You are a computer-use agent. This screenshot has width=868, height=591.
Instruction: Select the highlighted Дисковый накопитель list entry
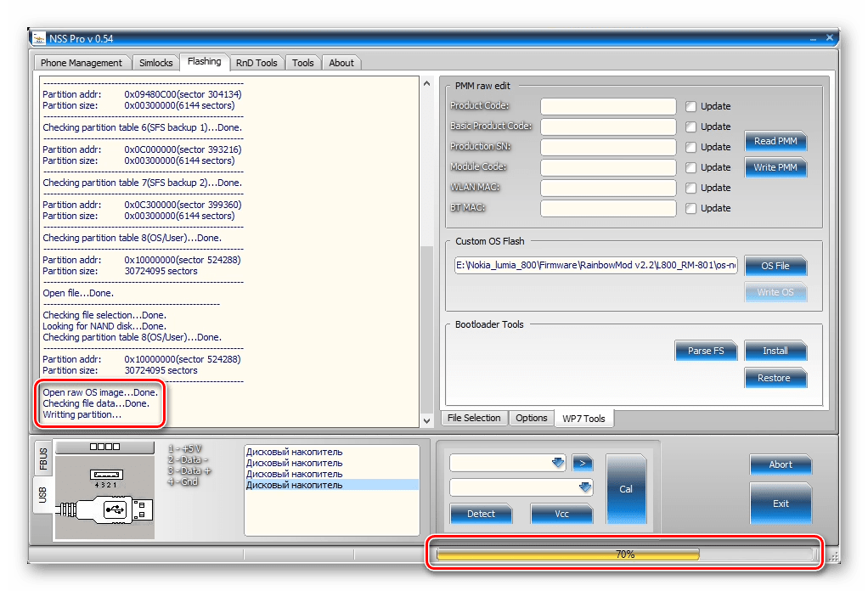[331, 485]
